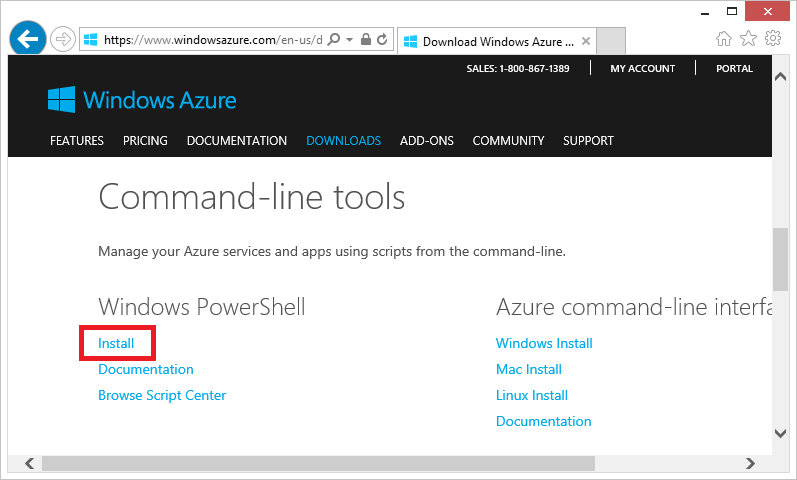The height and width of the screenshot is (480, 797).
Task: Close the Download Windows Azure tab
Action: pos(586,41)
